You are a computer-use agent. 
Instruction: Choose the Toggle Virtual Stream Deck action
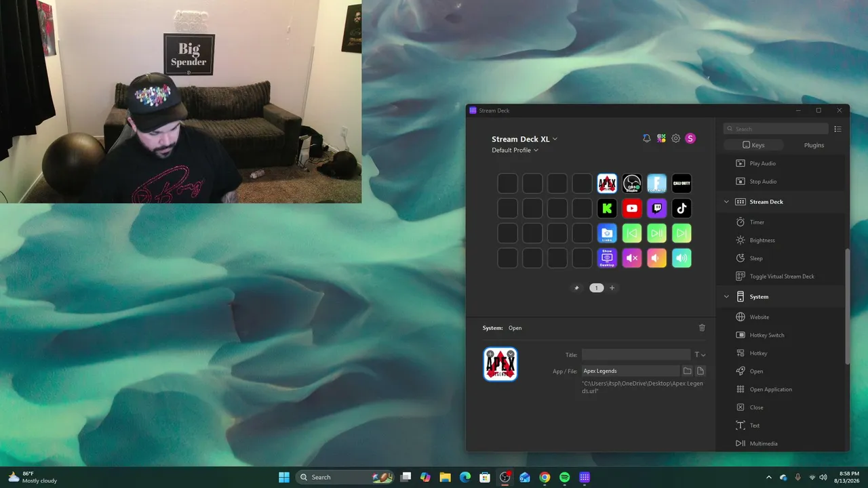[783, 277]
